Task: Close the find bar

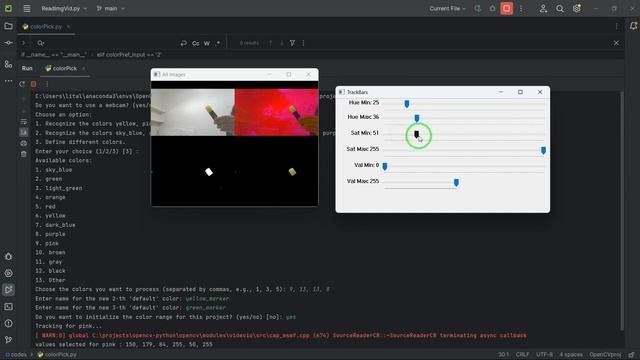Action: (x=616, y=43)
